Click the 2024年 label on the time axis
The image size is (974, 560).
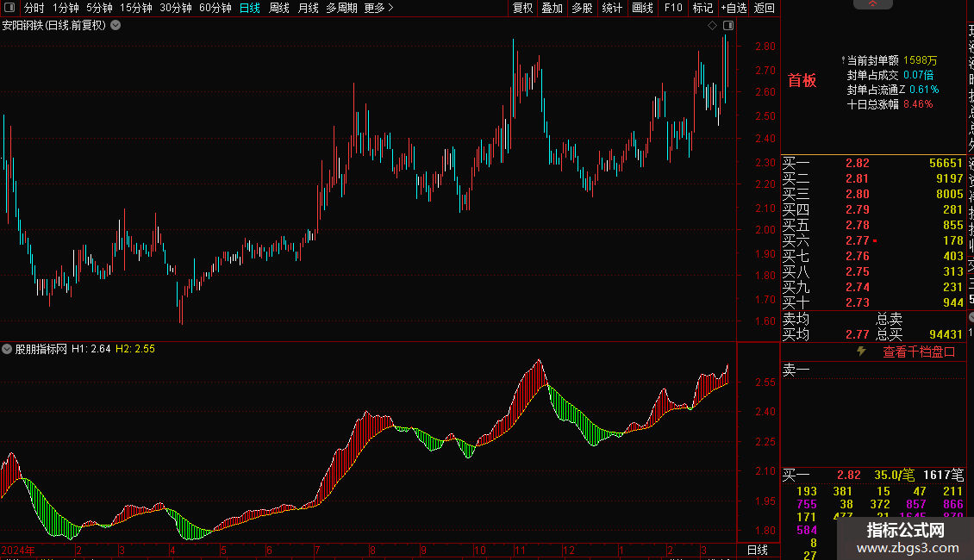coord(18,550)
